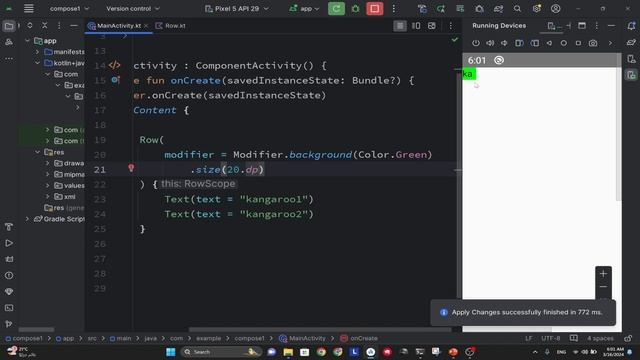This screenshot has width=640, height=360.
Task: Toggle the read-only lock in status bar
Action: pyautogui.click(x=628, y=338)
